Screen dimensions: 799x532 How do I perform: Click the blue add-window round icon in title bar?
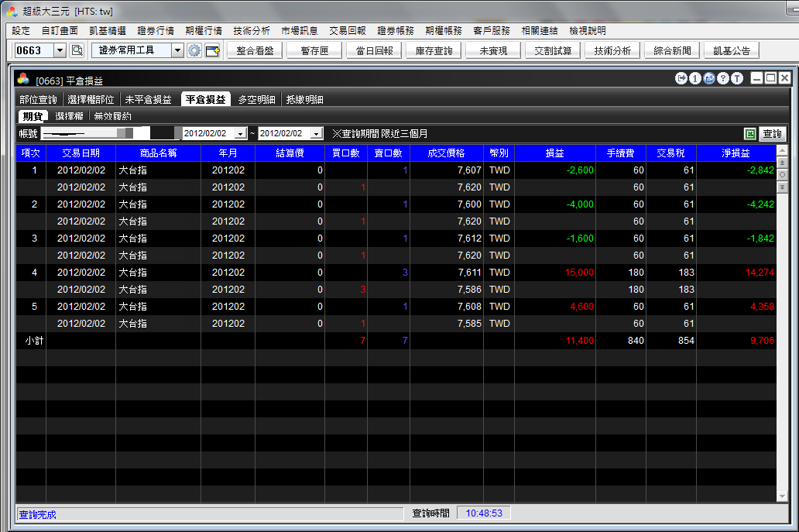[x=709, y=78]
